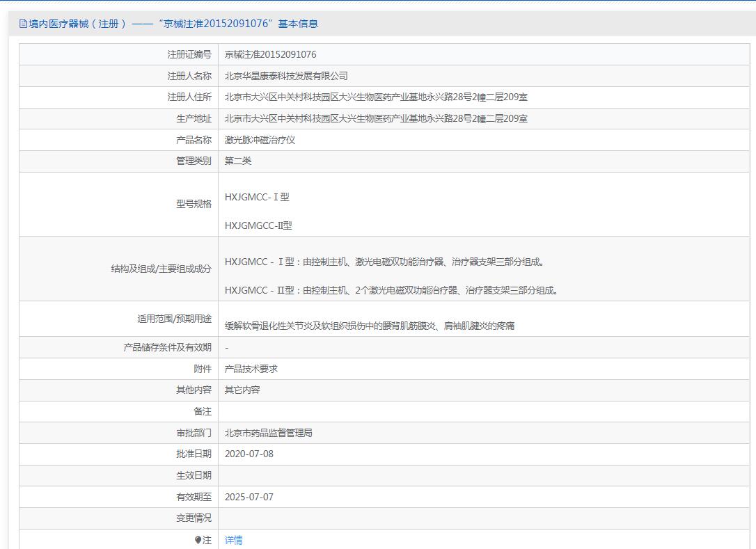Open the 详情 link
This screenshot has height=549, width=756.
(234, 540)
